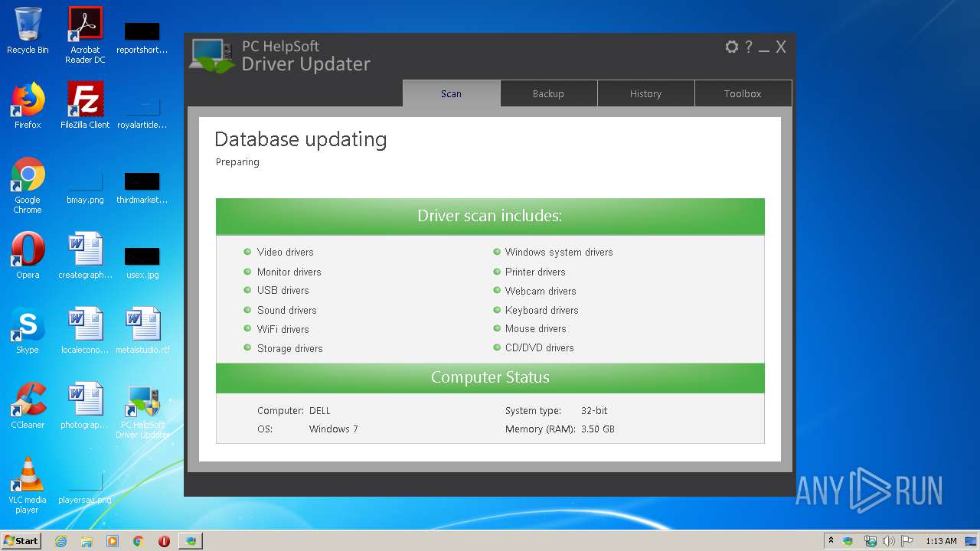Show hidden tray icons arrow
The width and height of the screenshot is (980, 551).
pyautogui.click(x=831, y=540)
